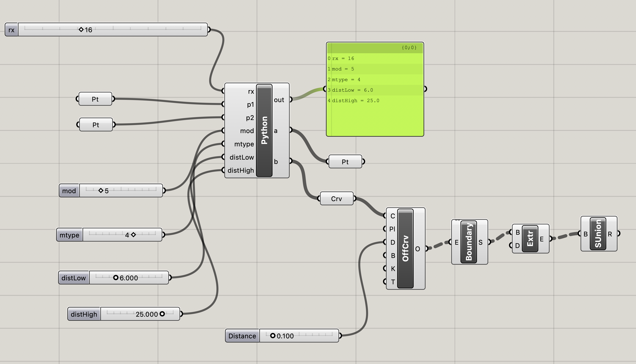Select the Pt parameter connected to output a
This screenshot has width=636, height=364.
point(345,162)
